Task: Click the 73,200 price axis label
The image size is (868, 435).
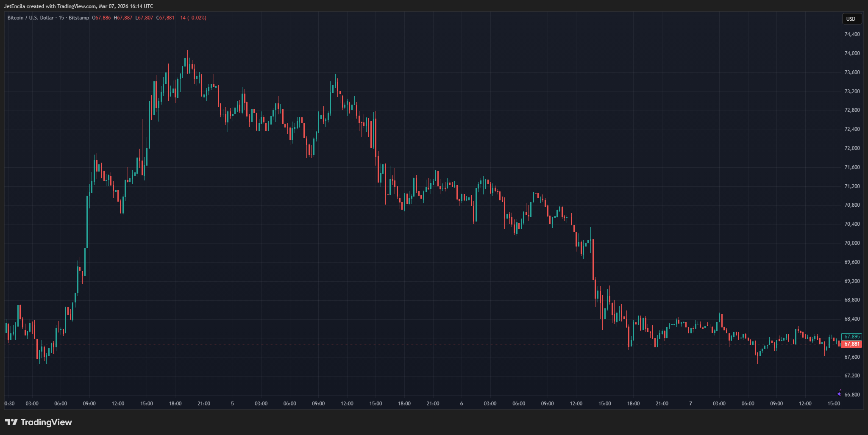Action: [x=852, y=91]
